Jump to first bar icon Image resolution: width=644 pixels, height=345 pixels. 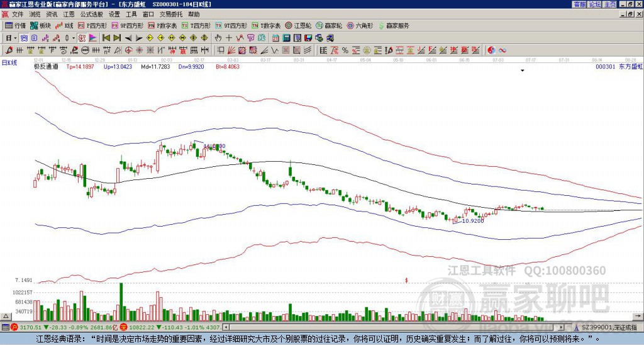[106, 38]
